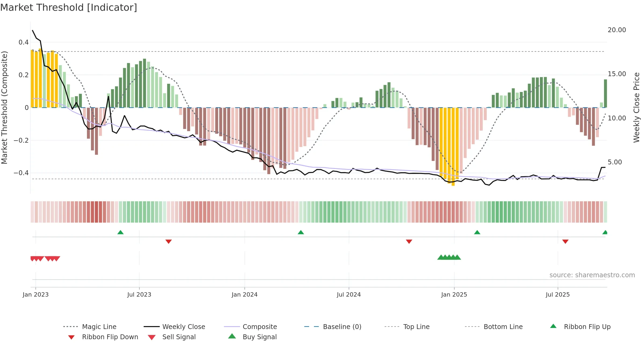Toggle the Buy Signal legend entry
The width and height of the screenshot is (644, 362).
pos(252,337)
